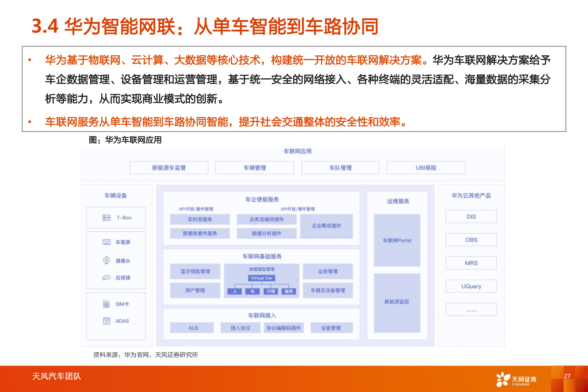The image size is (588, 392).
Task: Click the 协议编解码插件 block
Action: tap(283, 328)
